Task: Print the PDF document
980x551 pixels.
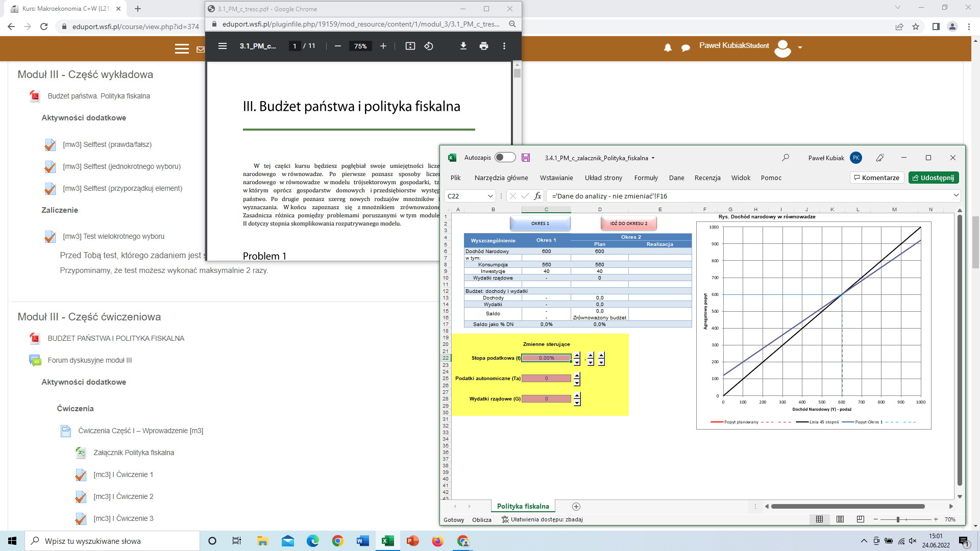Action: [x=484, y=46]
